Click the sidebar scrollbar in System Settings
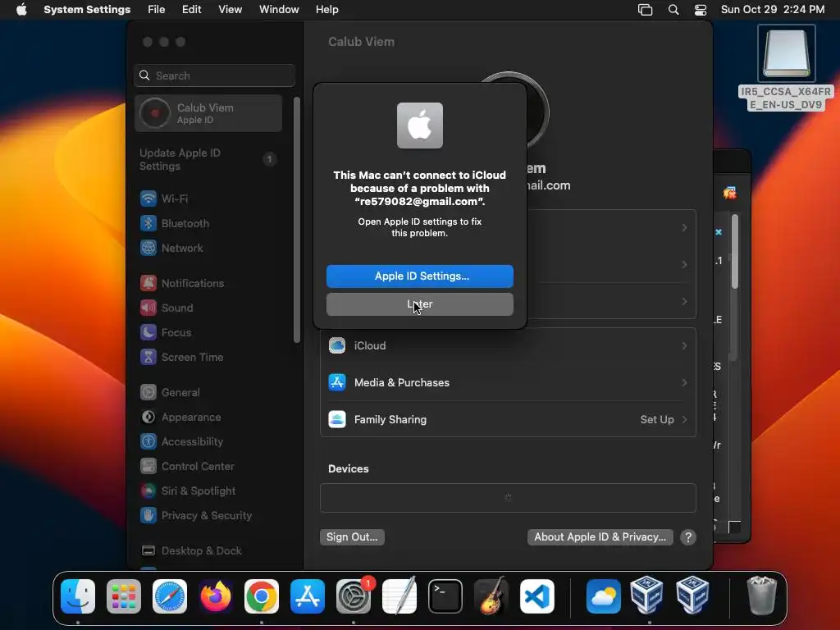The height and width of the screenshot is (630, 840). 297,220
